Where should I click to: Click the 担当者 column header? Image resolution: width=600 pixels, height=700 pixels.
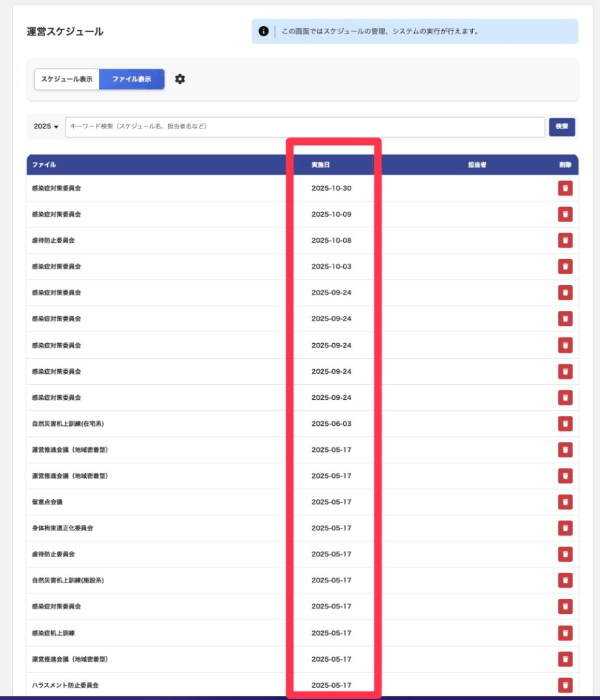[x=476, y=165]
